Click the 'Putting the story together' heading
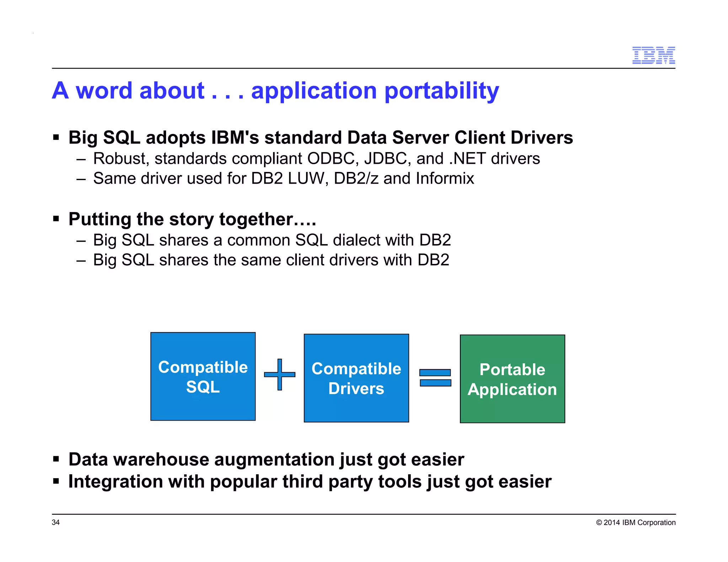The height and width of the screenshot is (562, 728). (192, 219)
